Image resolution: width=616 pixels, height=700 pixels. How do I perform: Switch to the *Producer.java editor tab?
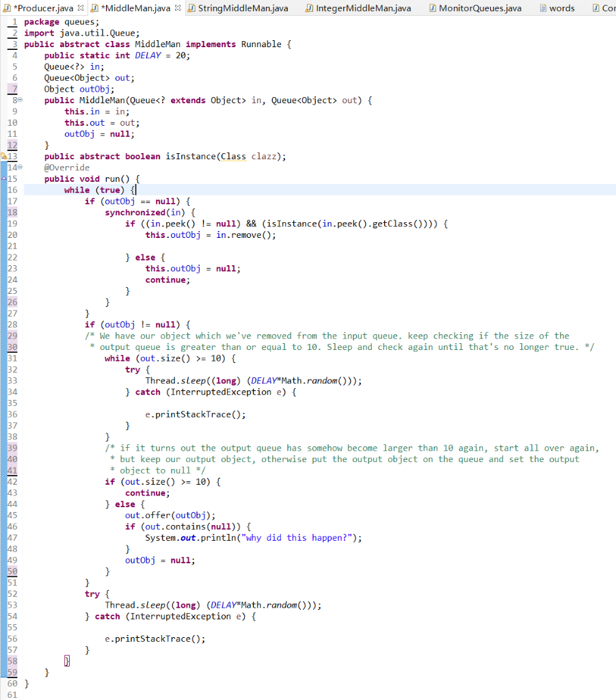[x=43, y=8]
